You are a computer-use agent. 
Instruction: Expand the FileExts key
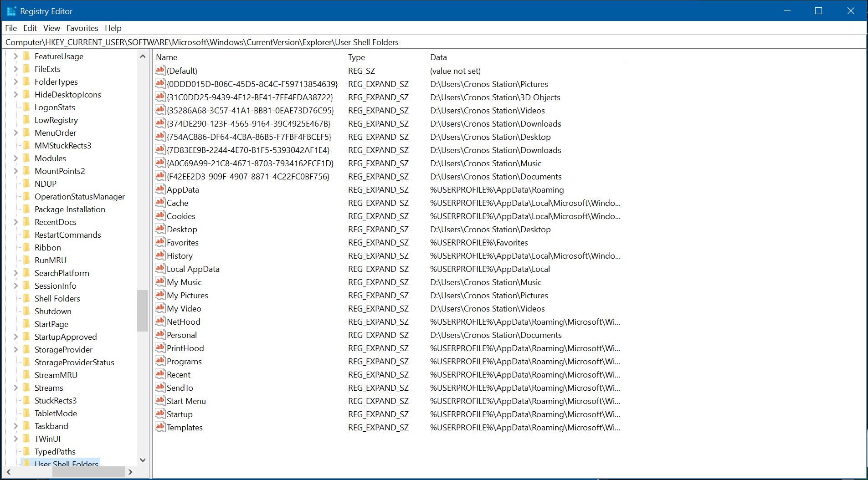(x=15, y=69)
